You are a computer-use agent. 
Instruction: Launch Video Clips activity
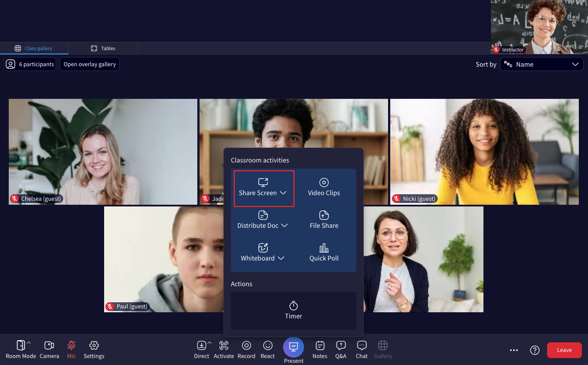[x=324, y=188]
